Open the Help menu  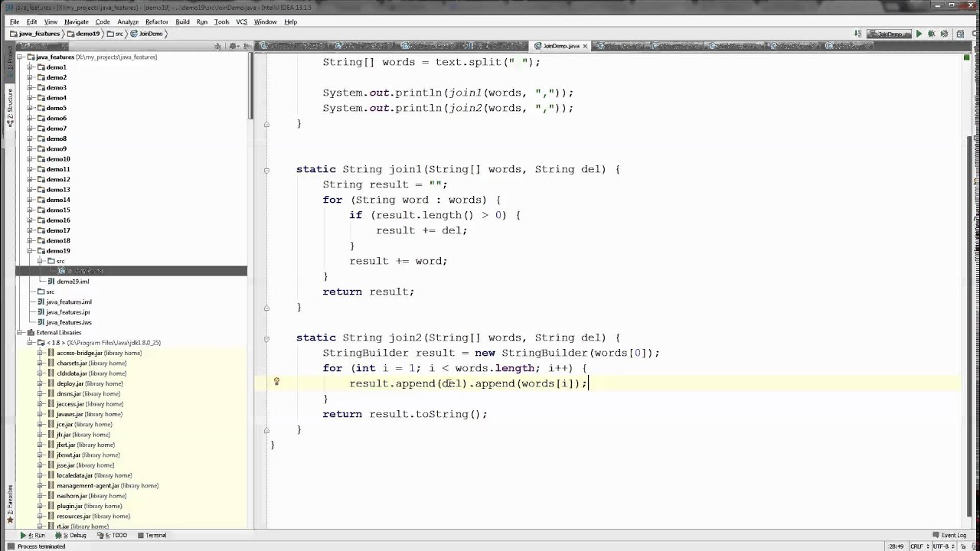tap(290, 21)
